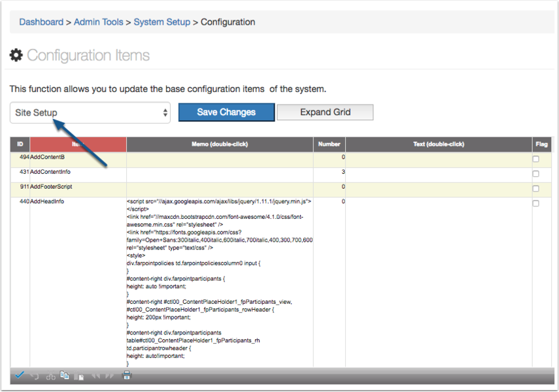Click the ID cell 440

[20, 282]
